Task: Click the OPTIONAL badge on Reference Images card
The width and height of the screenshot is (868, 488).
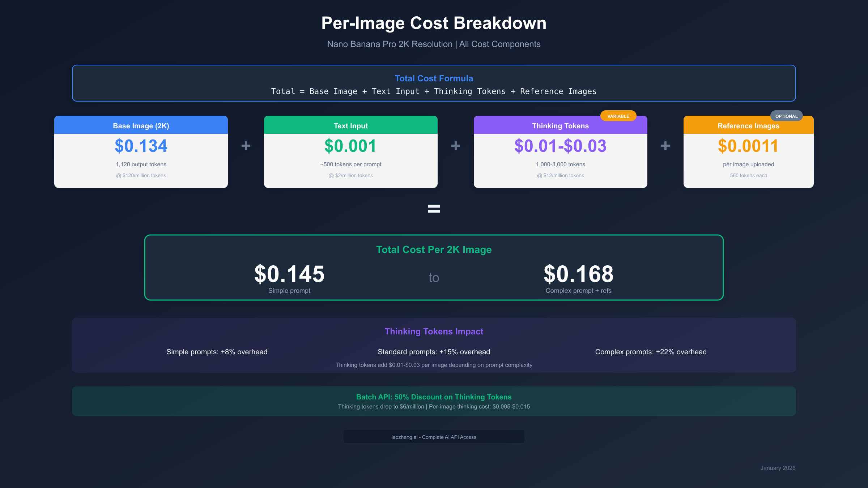Action: coord(786,116)
